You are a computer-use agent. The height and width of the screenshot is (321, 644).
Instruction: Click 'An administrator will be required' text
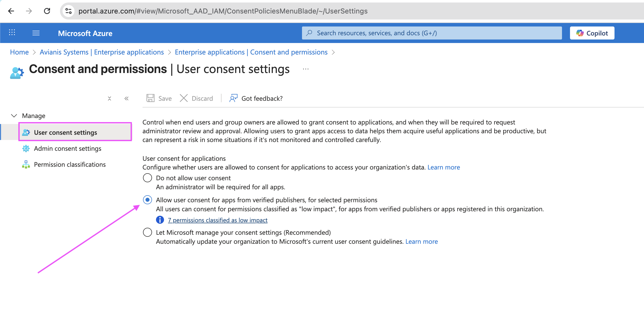pos(221,187)
